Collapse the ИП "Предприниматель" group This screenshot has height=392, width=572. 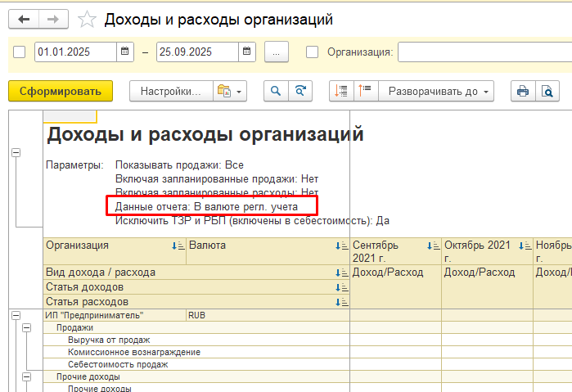click(x=15, y=315)
